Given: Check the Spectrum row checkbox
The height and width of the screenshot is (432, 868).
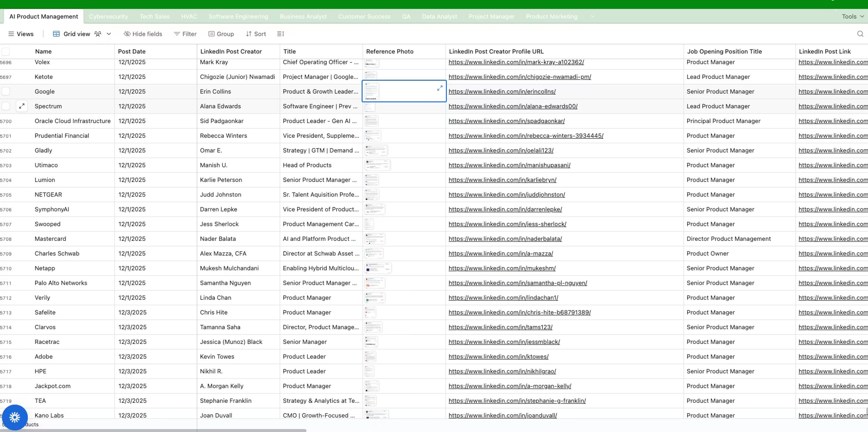Looking at the screenshot, I should (6, 106).
